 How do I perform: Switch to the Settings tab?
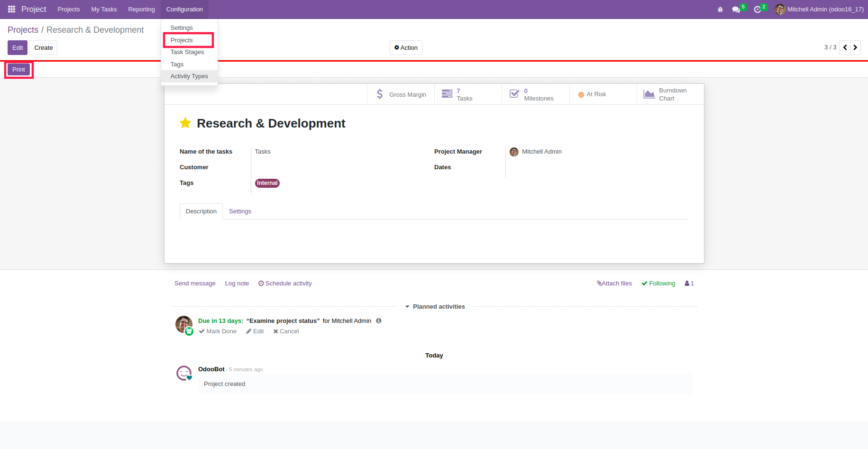[x=240, y=211]
